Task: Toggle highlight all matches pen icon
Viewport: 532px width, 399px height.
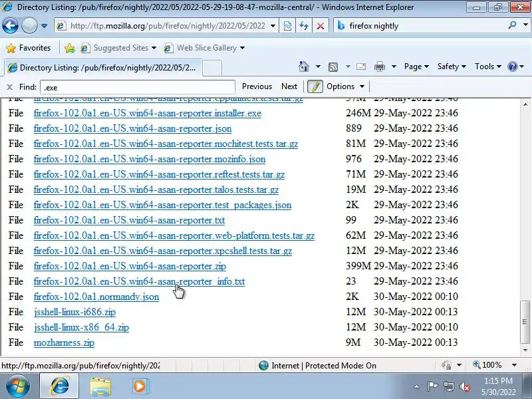Action: [x=315, y=86]
